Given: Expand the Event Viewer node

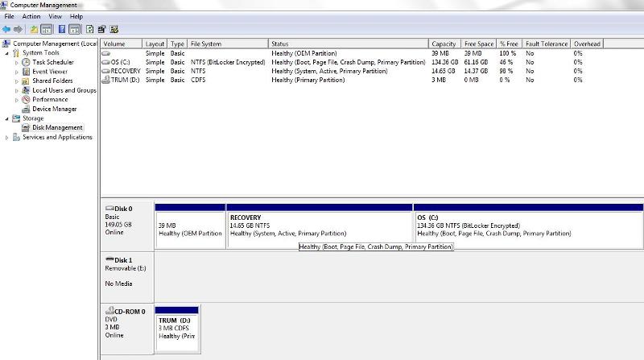Looking at the screenshot, I should (17, 72).
